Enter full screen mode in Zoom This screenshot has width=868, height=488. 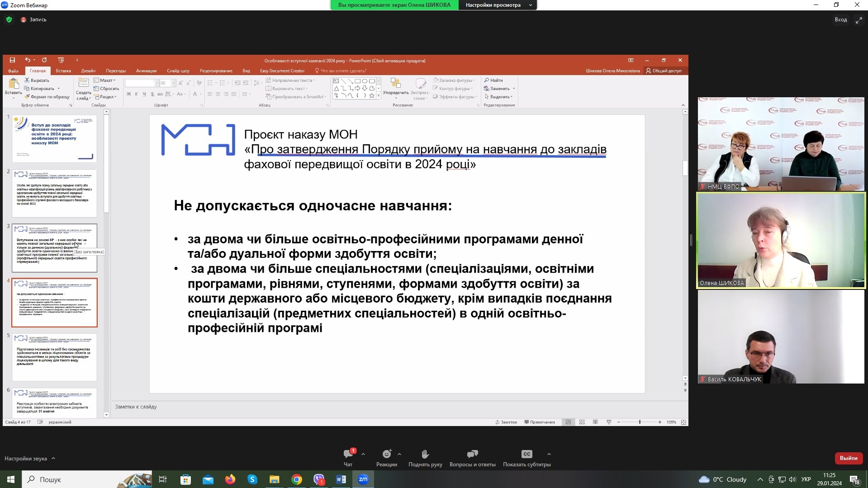[x=859, y=20]
